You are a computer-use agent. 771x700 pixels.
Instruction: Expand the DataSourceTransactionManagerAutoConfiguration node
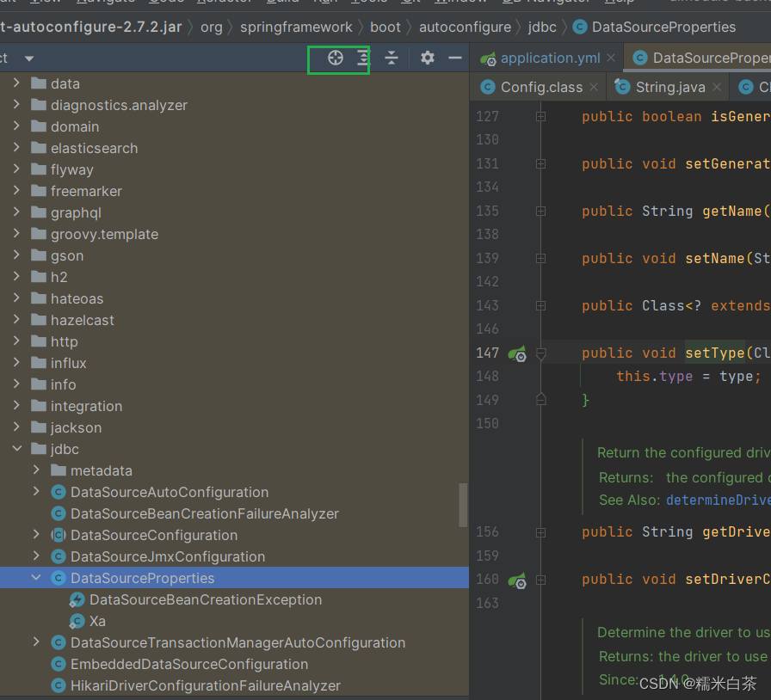coord(36,642)
